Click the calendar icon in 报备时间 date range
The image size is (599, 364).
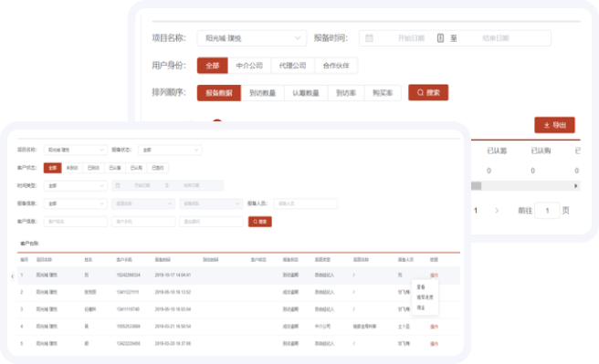click(369, 38)
